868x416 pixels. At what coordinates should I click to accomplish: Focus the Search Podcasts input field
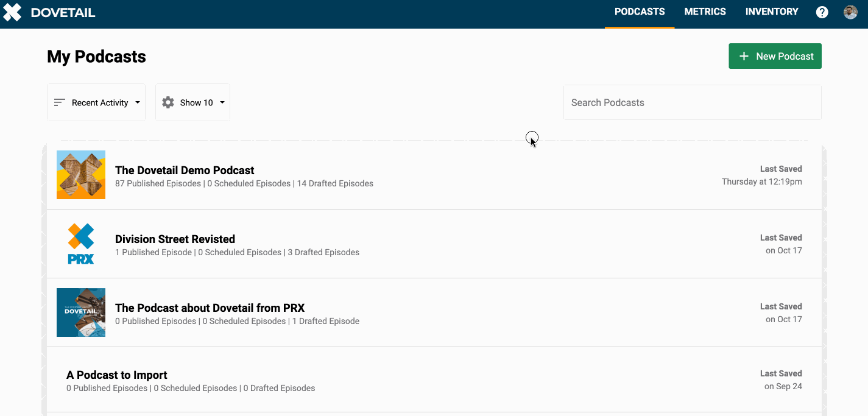click(x=692, y=102)
